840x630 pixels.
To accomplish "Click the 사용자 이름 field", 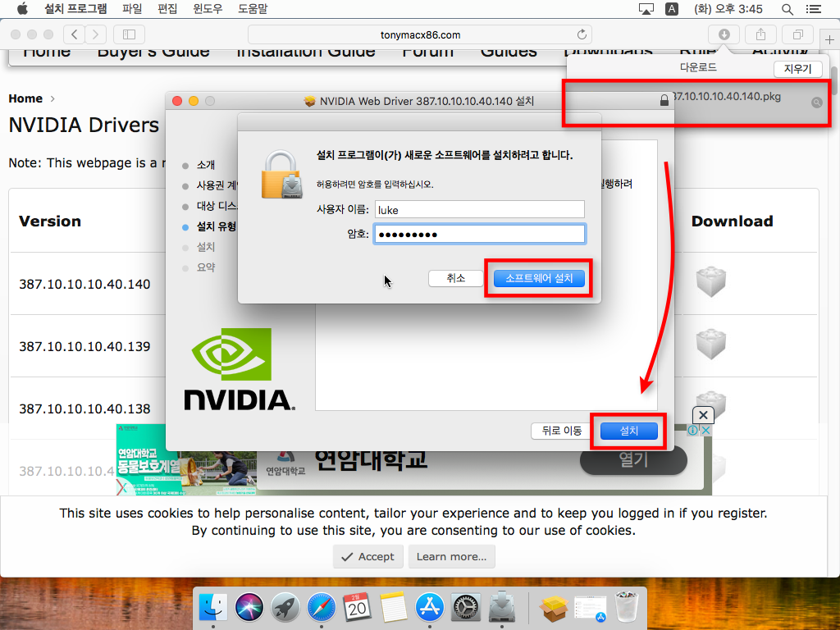I will click(x=479, y=209).
